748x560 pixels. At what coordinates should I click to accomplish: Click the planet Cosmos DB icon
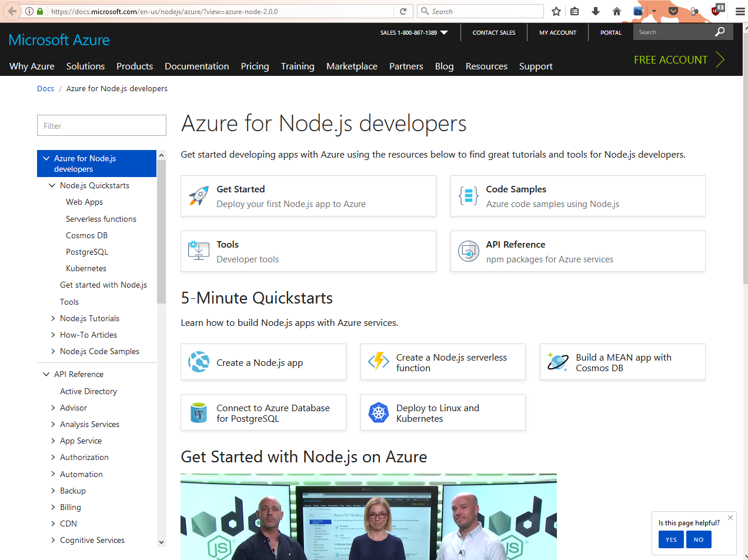pos(557,362)
